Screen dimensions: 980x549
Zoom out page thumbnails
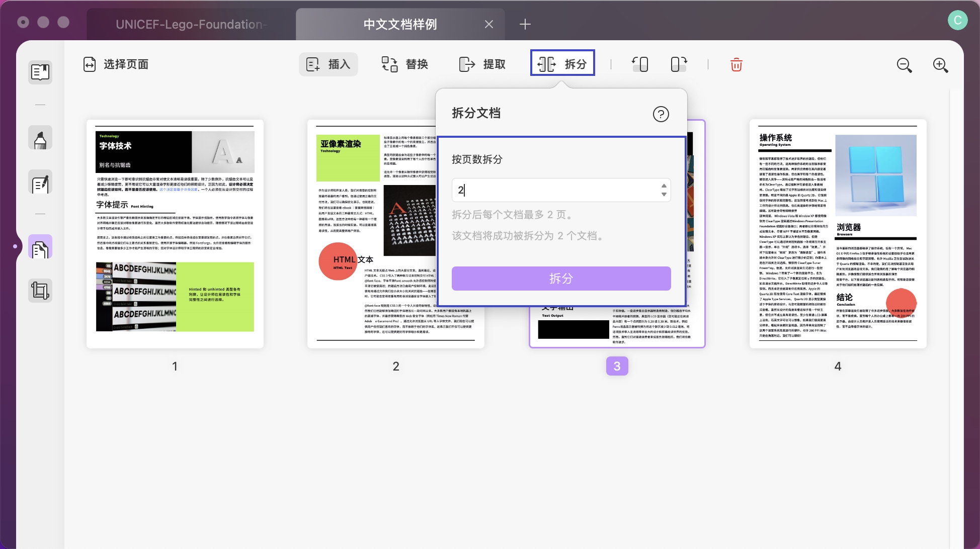[x=904, y=65]
